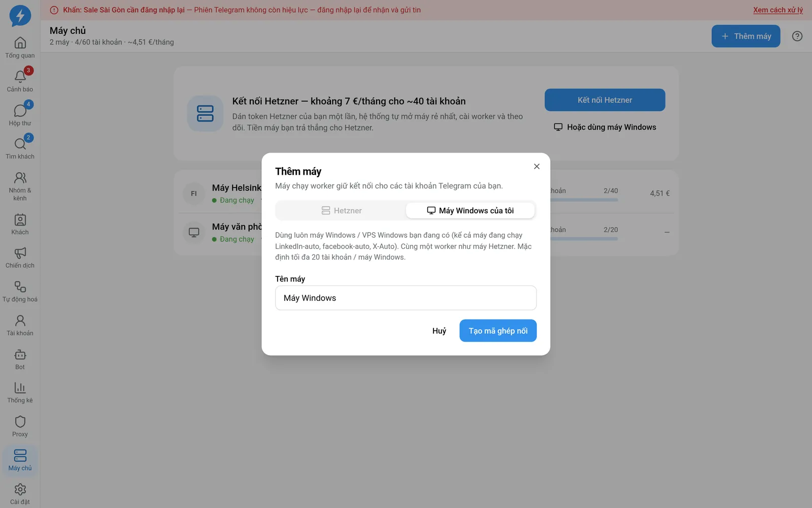The height and width of the screenshot is (508, 812).
Task: Open Hộp thư inbox
Action: coord(20,115)
